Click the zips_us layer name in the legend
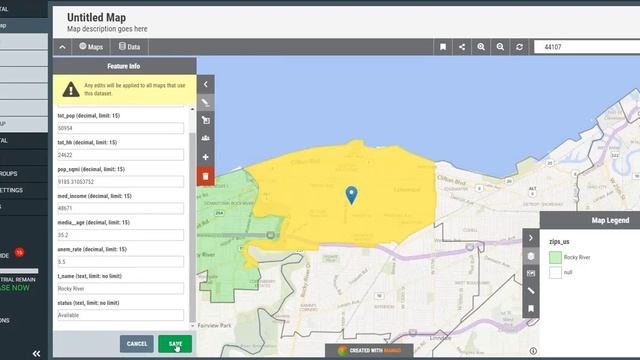640x360 pixels. click(x=559, y=242)
